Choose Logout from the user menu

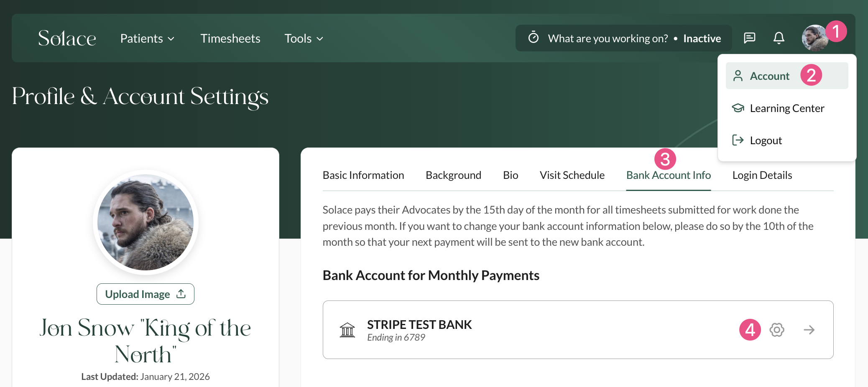[766, 140]
